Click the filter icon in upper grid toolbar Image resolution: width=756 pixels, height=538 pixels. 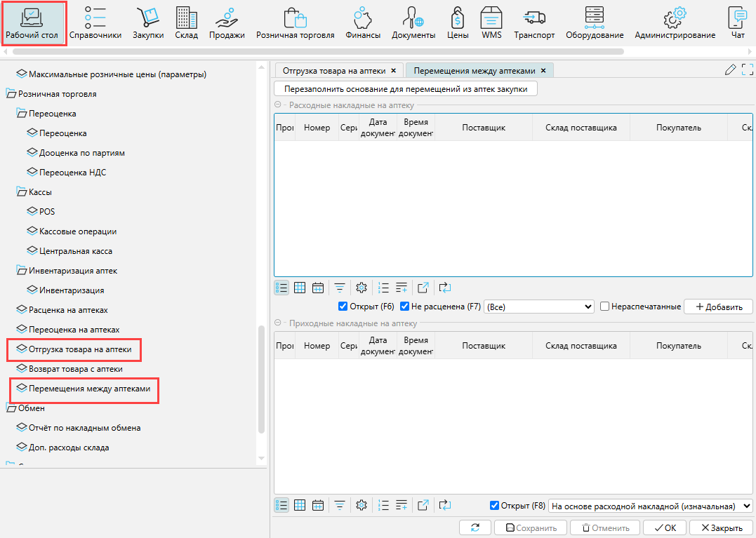(339, 288)
